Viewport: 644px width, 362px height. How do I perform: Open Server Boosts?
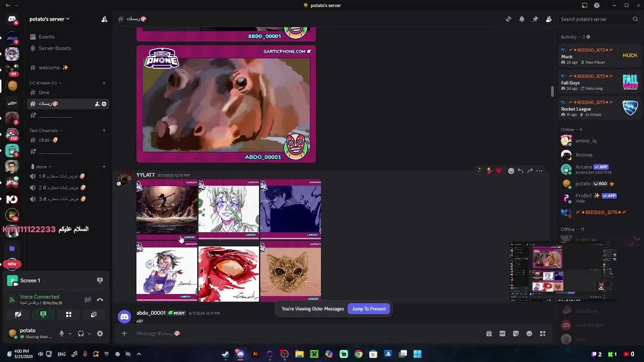[54, 48]
